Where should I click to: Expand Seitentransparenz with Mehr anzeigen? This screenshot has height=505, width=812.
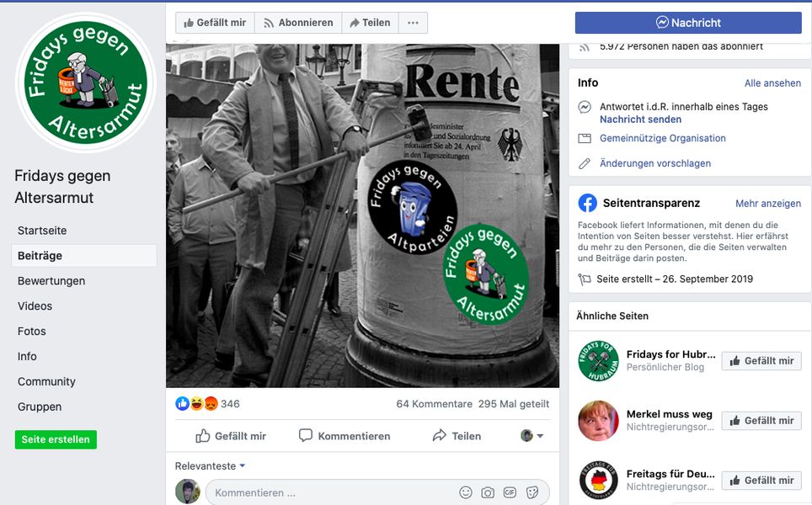point(767,204)
